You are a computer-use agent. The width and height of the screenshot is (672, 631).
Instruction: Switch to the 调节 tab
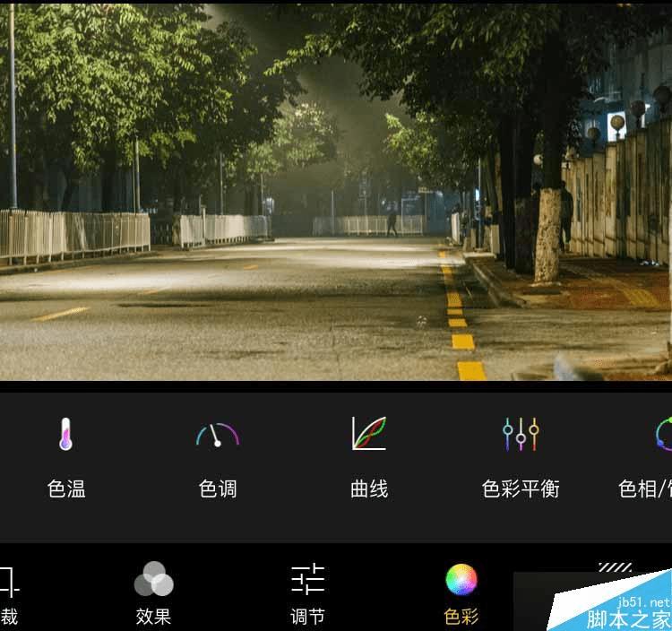[307, 617]
